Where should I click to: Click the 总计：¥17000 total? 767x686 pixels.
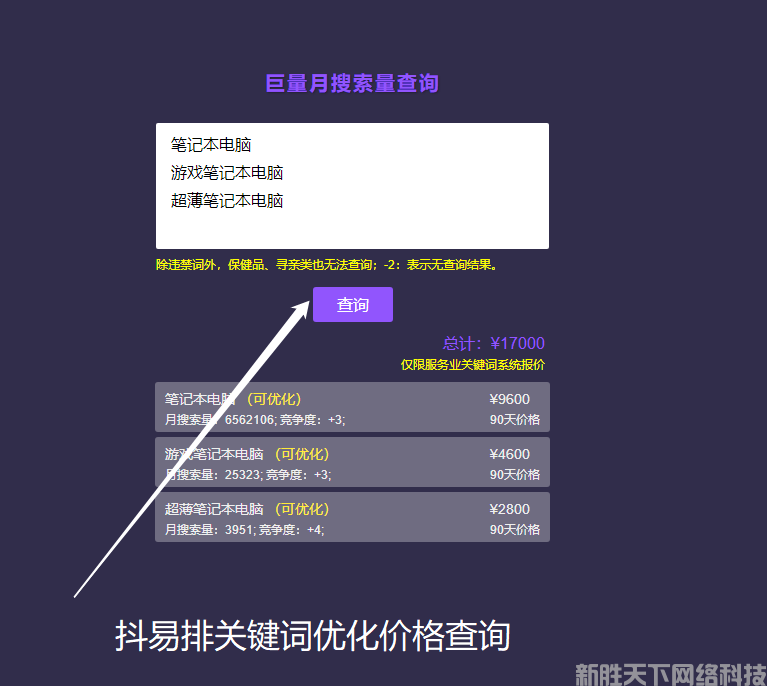pyautogui.click(x=494, y=344)
